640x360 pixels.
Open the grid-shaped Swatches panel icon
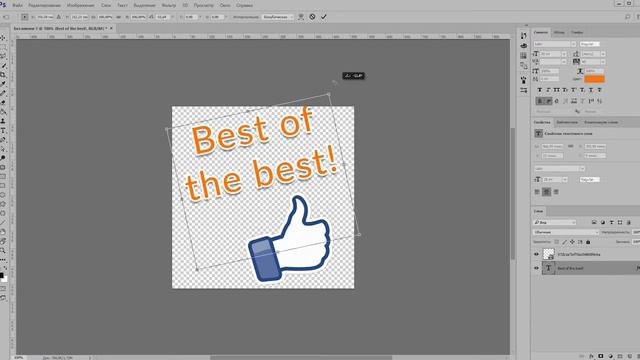point(524,55)
